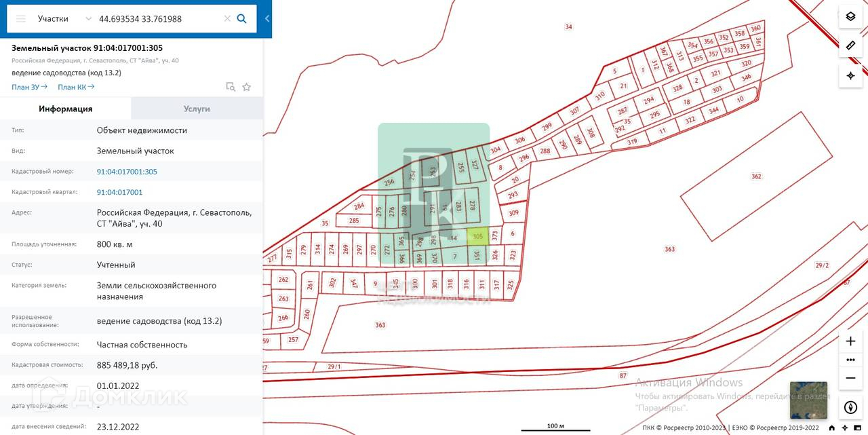Click the date '23.12.2022'
Viewport: 868px width, 435px height.
[118, 427]
